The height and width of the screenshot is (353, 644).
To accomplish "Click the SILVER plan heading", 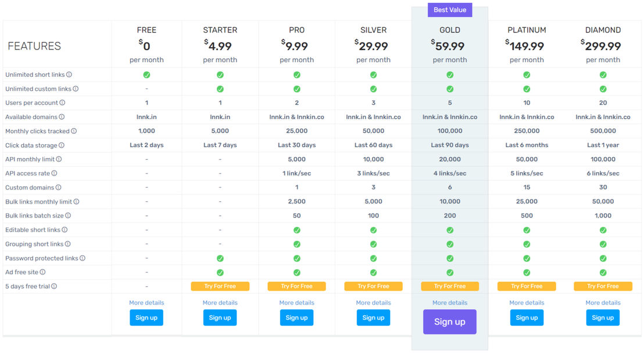I will [373, 30].
